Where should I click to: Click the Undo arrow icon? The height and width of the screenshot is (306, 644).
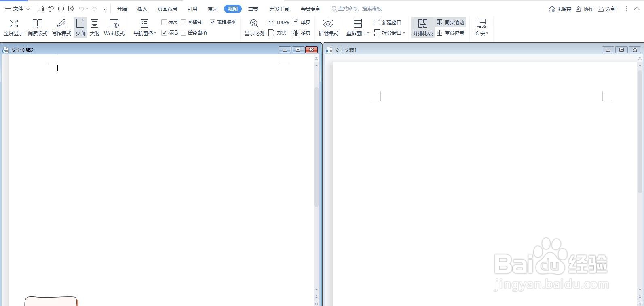click(81, 9)
